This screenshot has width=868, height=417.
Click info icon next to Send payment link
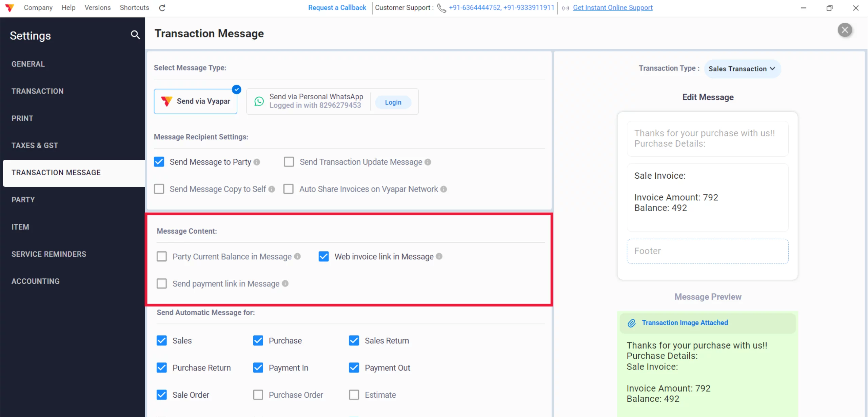285,283
